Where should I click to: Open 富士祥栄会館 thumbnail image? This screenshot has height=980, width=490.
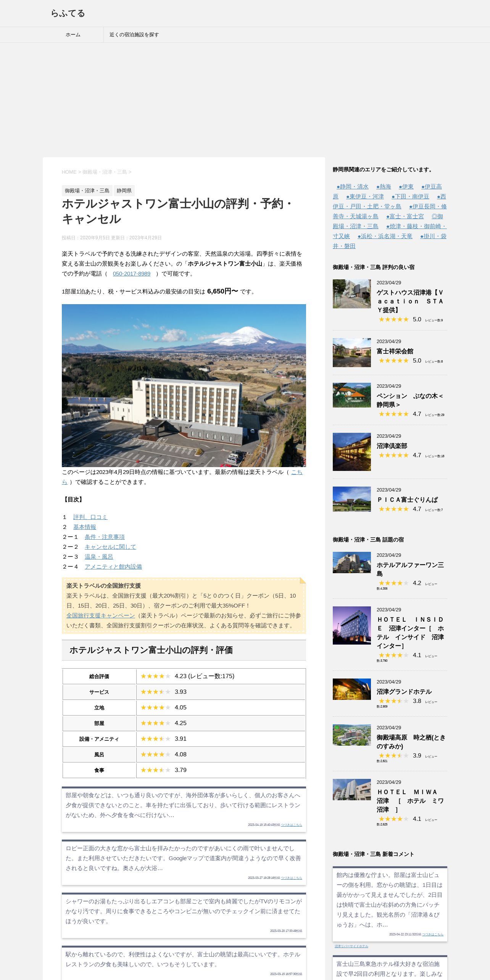click(352, 353)
